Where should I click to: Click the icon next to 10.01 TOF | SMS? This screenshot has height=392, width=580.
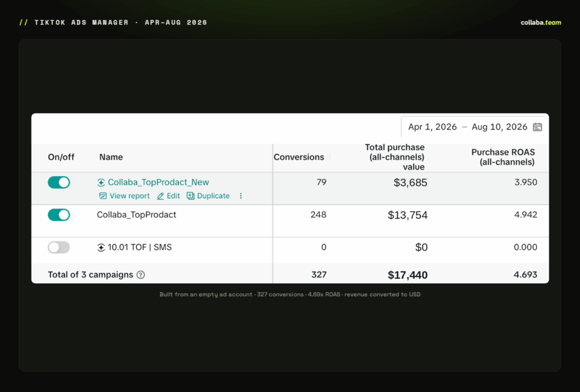pos(101,248)
